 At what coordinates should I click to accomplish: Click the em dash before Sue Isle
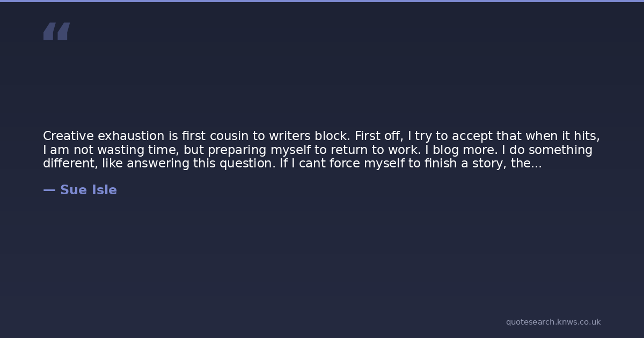click(x=49, y=190)
